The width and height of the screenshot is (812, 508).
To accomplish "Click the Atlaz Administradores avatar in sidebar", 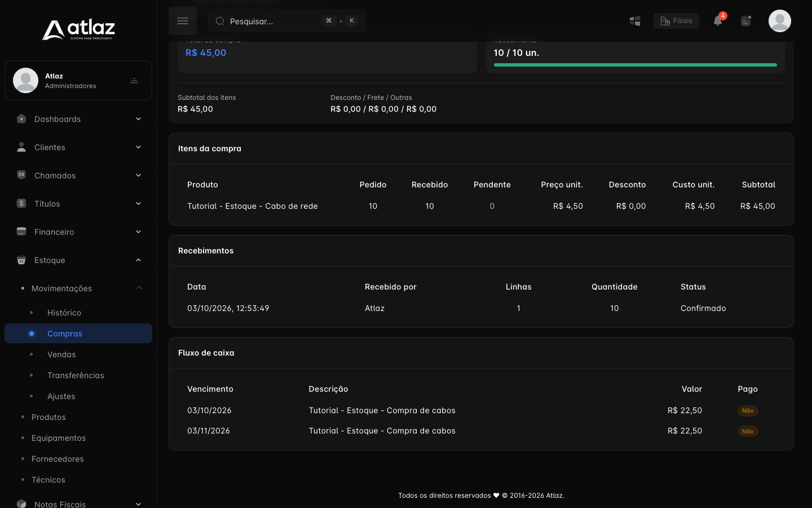I will coord(25,80).
